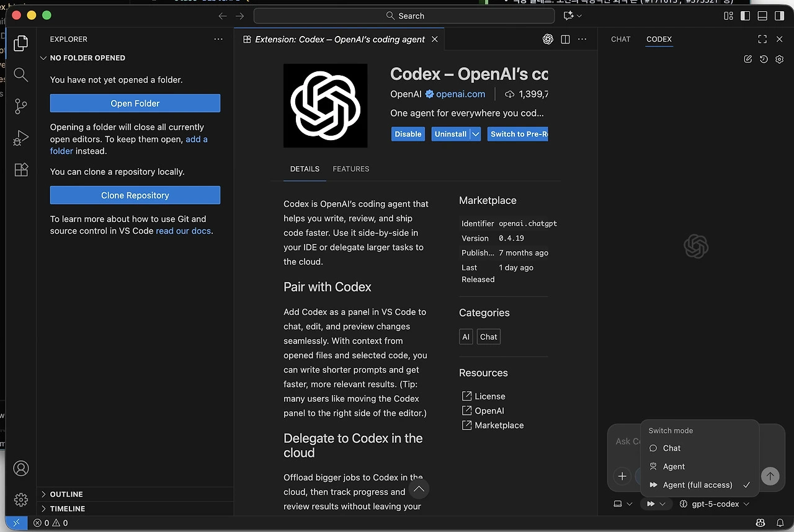Open the dropdown arrow beside Uninstall
Image resolution: width=794 pixels, height=532 pixels.
tap(476, 134)
